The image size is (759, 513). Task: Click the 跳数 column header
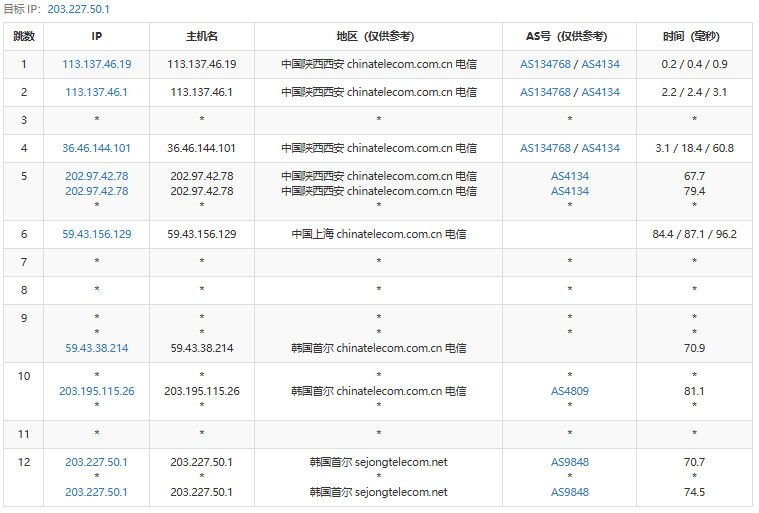(24, 36)
